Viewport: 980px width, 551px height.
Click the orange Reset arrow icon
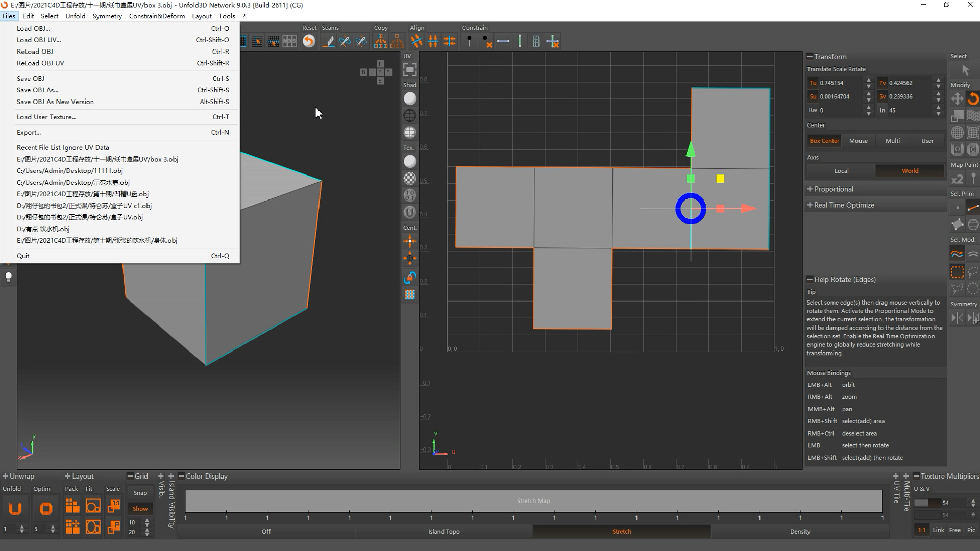[x=309, y=41]
